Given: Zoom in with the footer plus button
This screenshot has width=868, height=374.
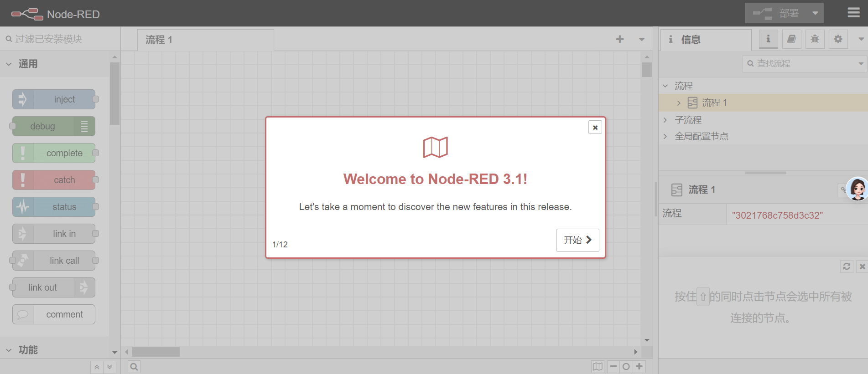Looking at the screenshot, I should [639, 367].
